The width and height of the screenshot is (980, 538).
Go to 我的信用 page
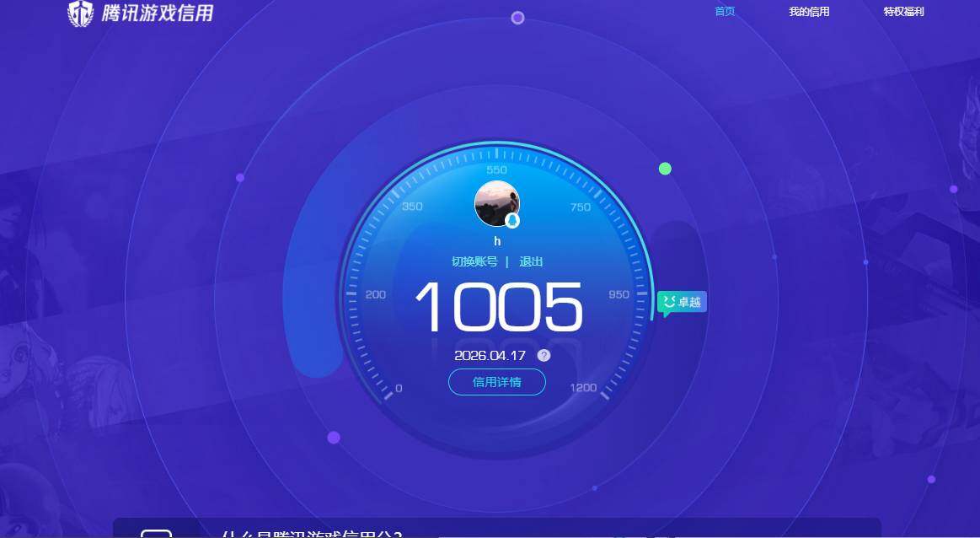tap(809, 11)
